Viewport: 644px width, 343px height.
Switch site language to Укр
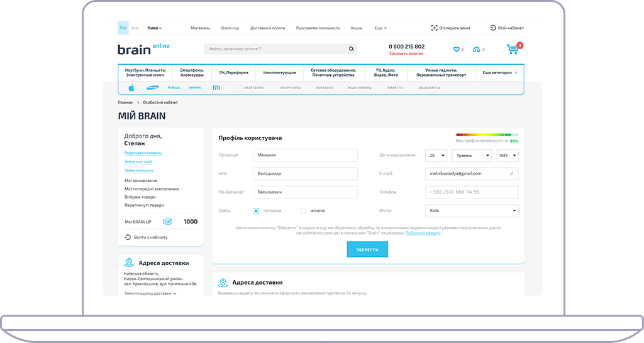[x=135, y=28]
